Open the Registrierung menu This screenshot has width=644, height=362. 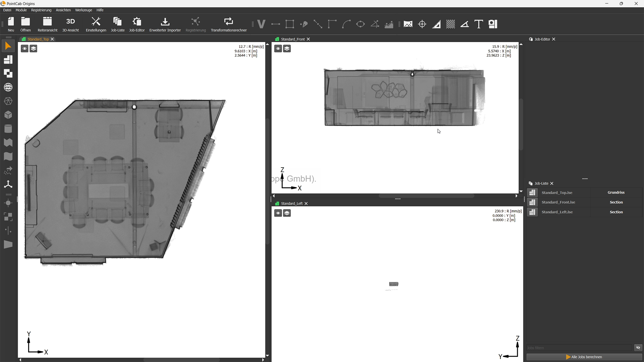click(x=41, y=10)
